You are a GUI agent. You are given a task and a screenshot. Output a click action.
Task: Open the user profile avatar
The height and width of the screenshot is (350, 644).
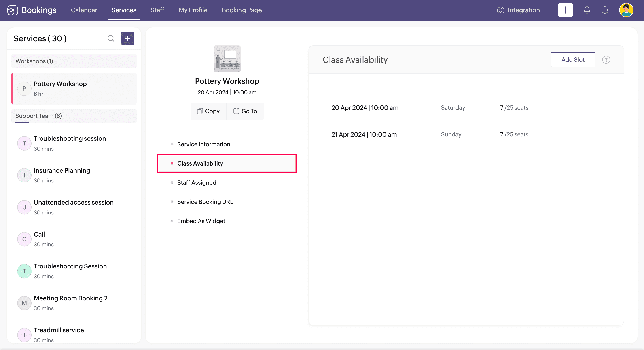[x=626, y=10]
